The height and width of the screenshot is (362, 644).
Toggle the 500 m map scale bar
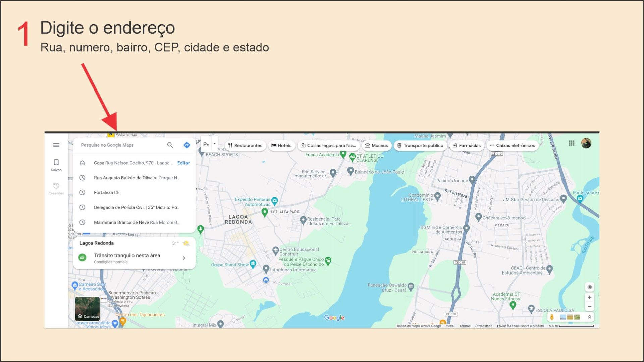pos(571,326)
